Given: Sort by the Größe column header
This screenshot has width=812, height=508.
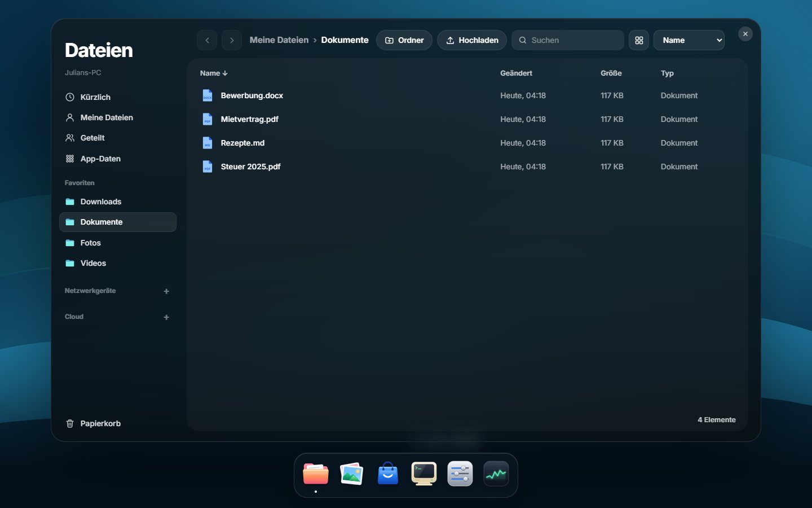Looking at the screenshot, I should [611, 73].
